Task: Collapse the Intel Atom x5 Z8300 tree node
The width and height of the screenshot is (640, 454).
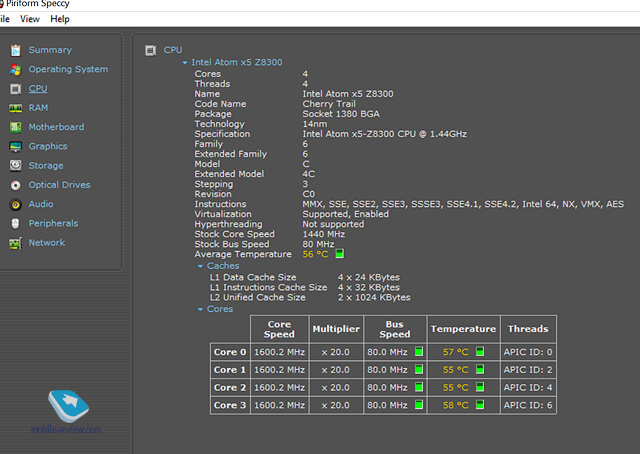Action: click(185, 62)
